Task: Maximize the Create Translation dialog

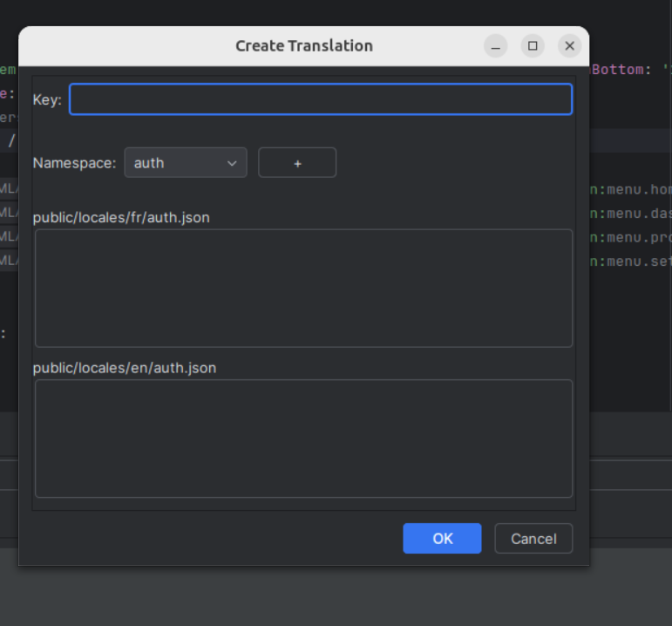Action: tap(533, 46)
